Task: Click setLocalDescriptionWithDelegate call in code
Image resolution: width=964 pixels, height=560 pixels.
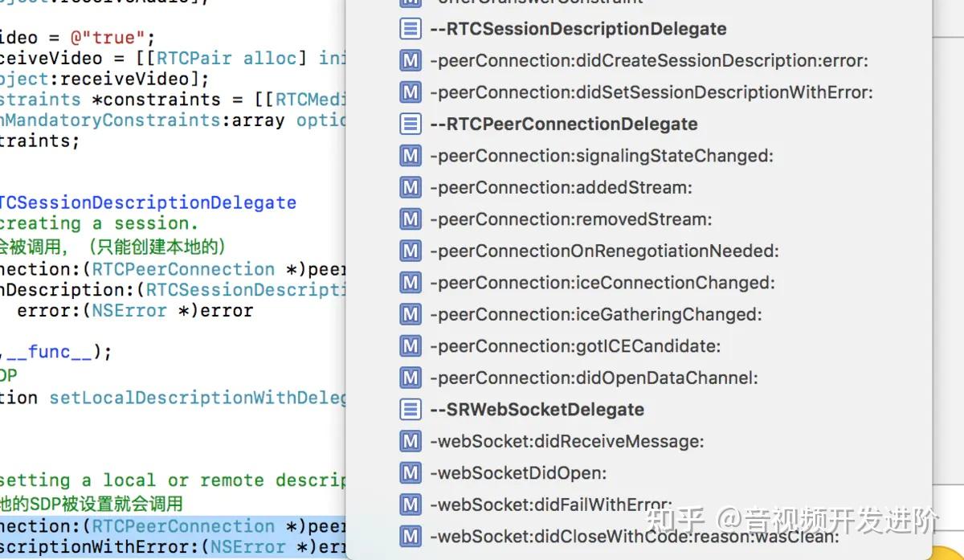Action: coord(198,398)
